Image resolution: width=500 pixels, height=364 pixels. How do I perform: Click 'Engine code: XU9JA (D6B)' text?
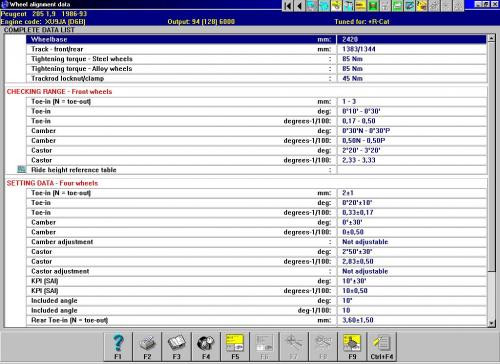[x=43, y=22]
